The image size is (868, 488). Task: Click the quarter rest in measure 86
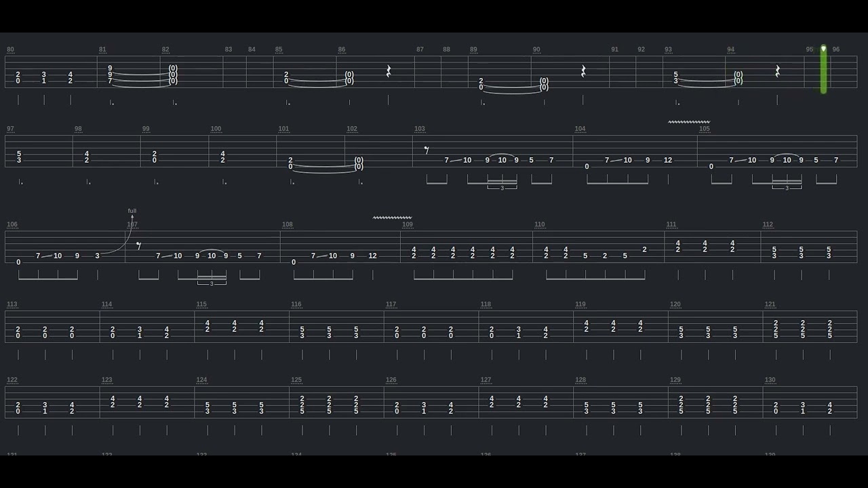tap(389, 71)
